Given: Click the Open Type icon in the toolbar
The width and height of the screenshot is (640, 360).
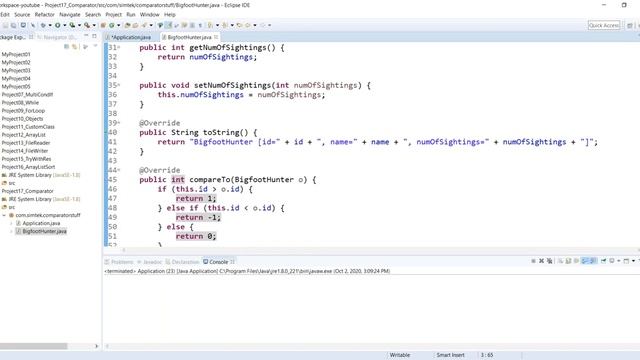Looking at the screenshot, I should tap(127, 25).
